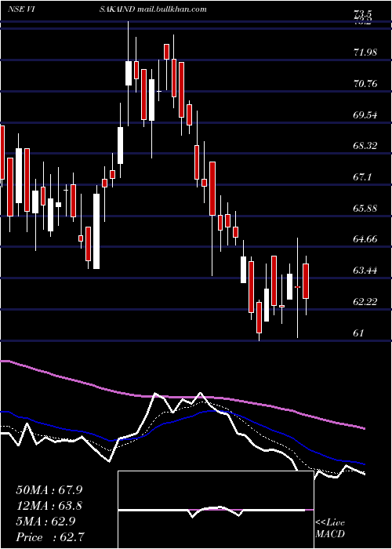This screenshot has height=549, width=392.
Task: Click the 61 price axis label
Action: pyautogui.click(x=359, y=333)
